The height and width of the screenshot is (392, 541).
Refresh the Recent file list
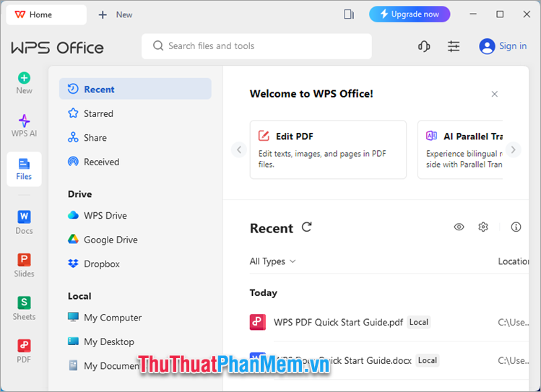[x=307, y=227]
